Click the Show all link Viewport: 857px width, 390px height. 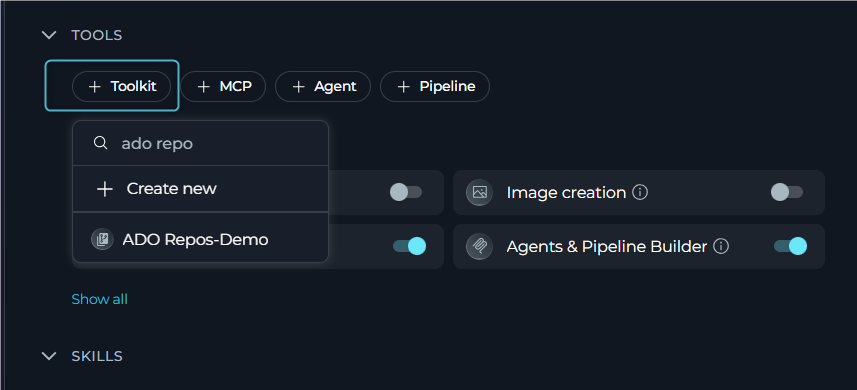click(99, 299)
